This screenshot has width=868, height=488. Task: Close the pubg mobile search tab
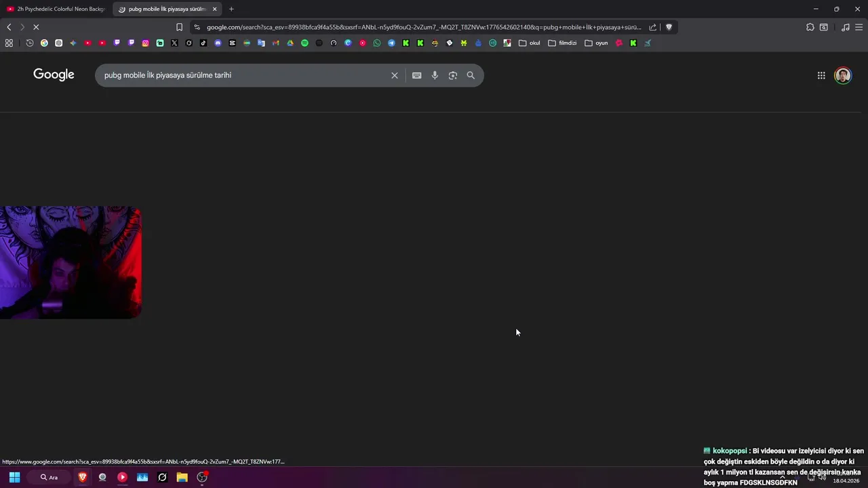214,9
